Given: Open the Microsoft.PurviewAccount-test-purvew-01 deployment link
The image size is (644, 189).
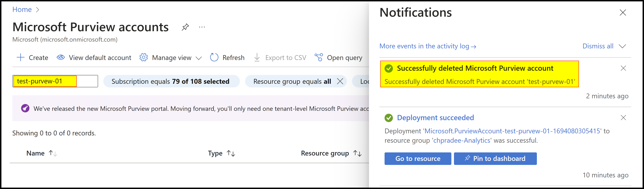Looking at the screenshot, I should (x=512, y=131).
